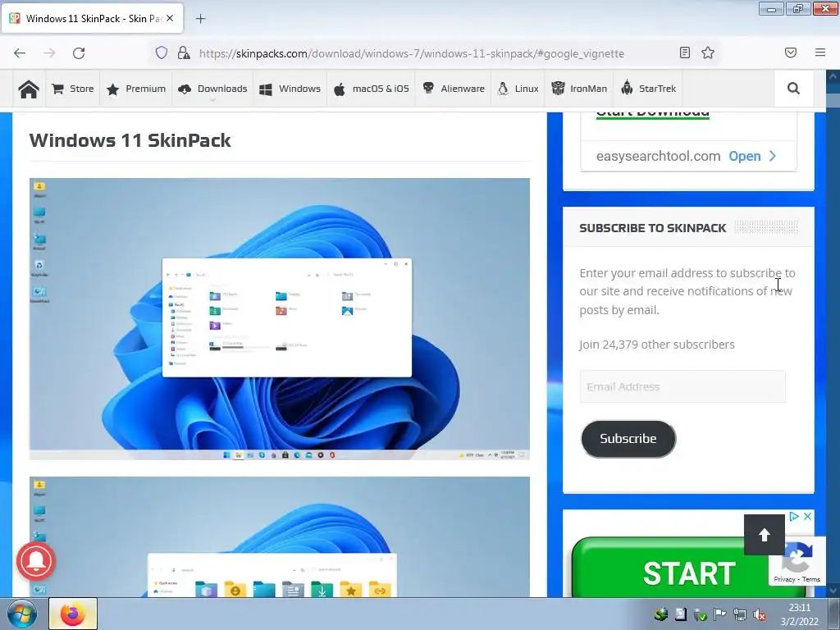Click the easysearchtool.com Open link
Viewport: 840px width, 630px height.
(x=752, y=157)
